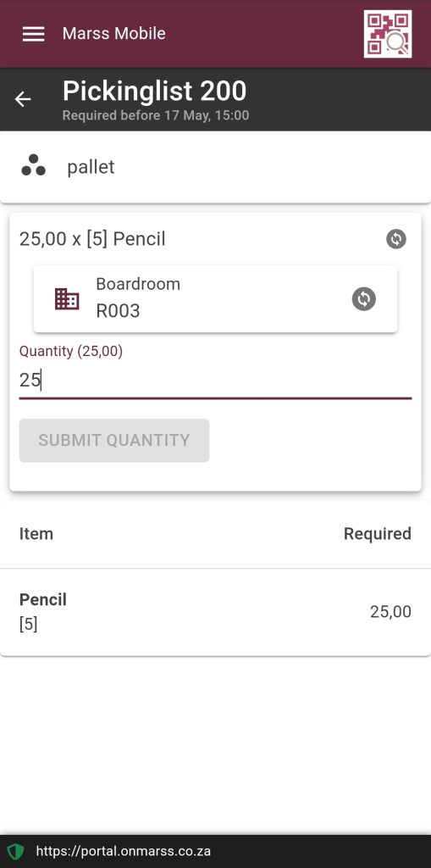Select the Boardroom R003 location card
431x868 pixels.
215,299
